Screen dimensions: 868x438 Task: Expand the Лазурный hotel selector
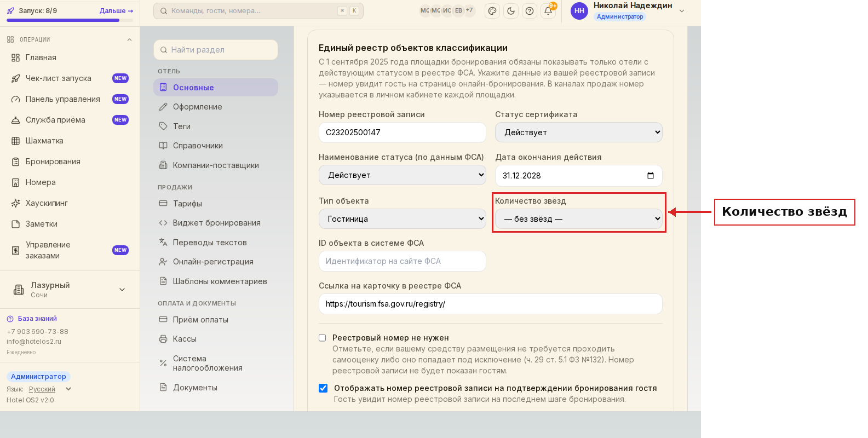tap(70, 290)
